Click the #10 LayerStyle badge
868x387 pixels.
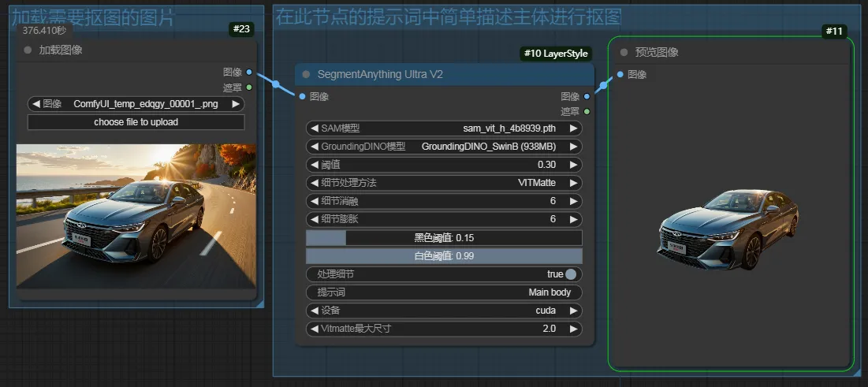(x=555, y=54)
